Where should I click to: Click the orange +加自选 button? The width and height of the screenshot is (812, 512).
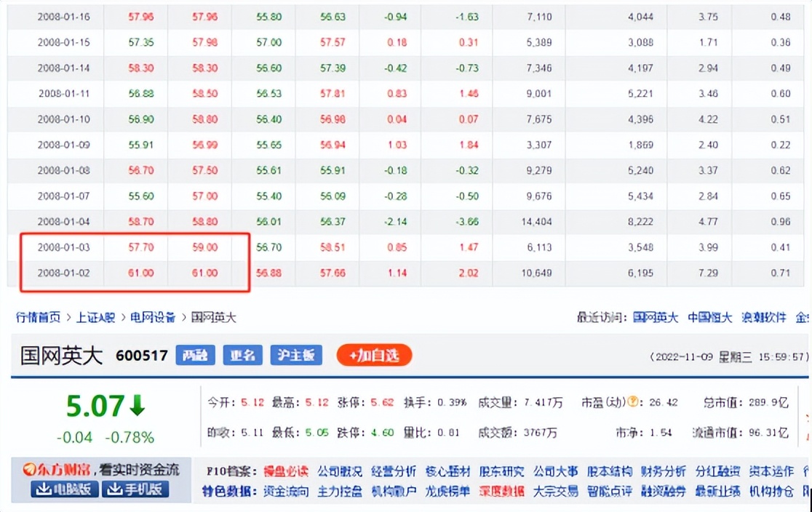tap(373, 356)
